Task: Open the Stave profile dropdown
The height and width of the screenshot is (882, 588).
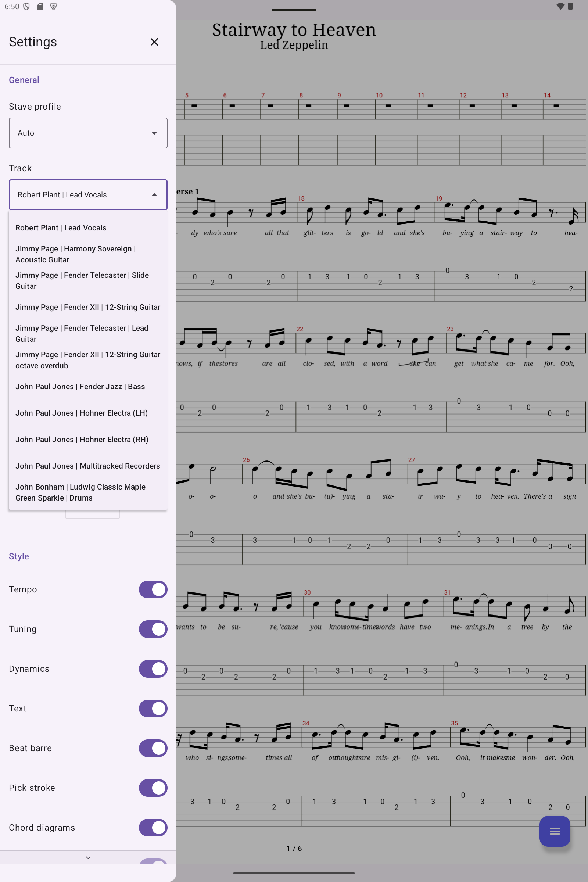Action: [88, 133]
